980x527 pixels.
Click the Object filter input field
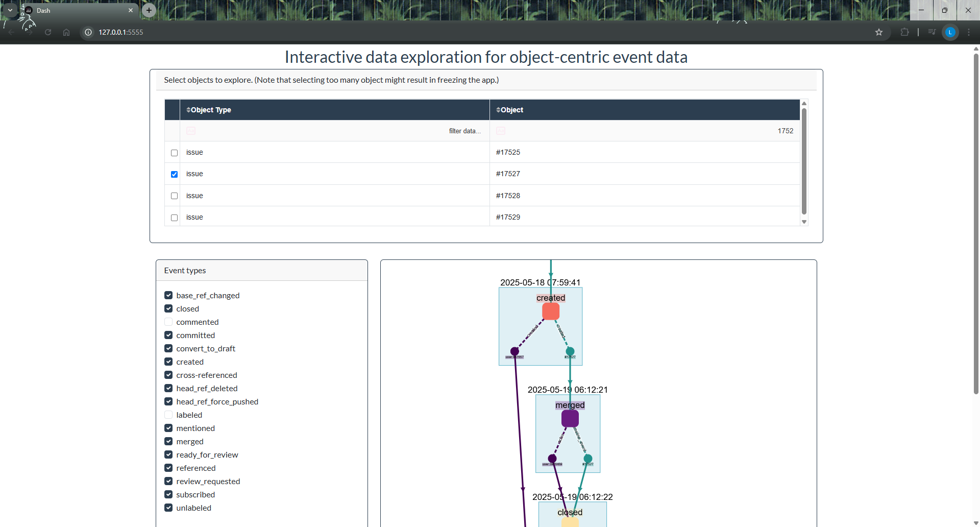648,131
